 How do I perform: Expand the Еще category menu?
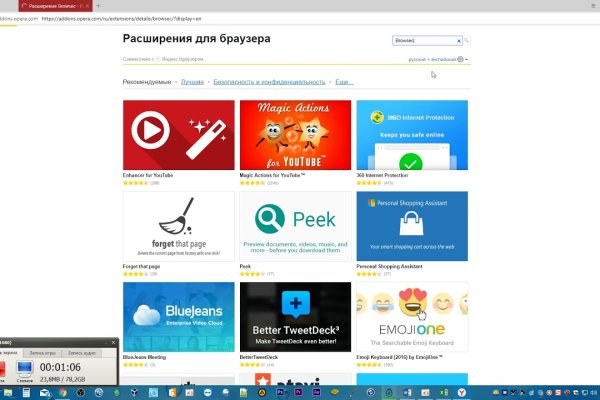click(344, 81)
